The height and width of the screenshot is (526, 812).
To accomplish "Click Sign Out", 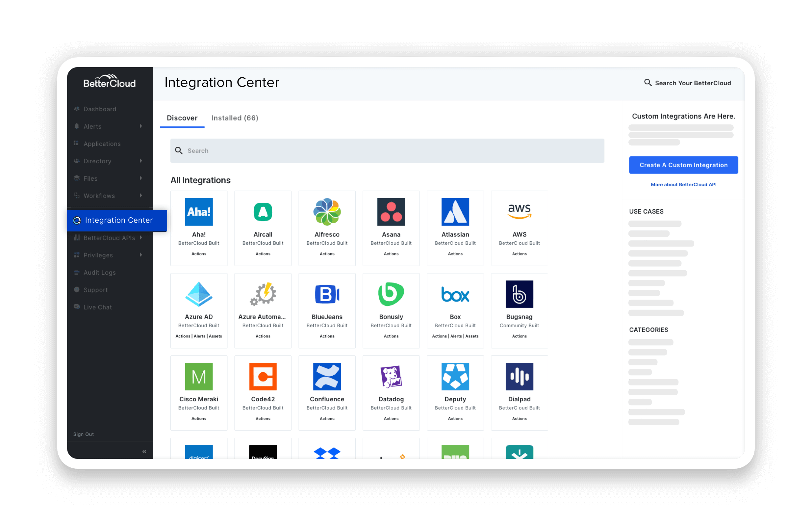I will (83, 434).
